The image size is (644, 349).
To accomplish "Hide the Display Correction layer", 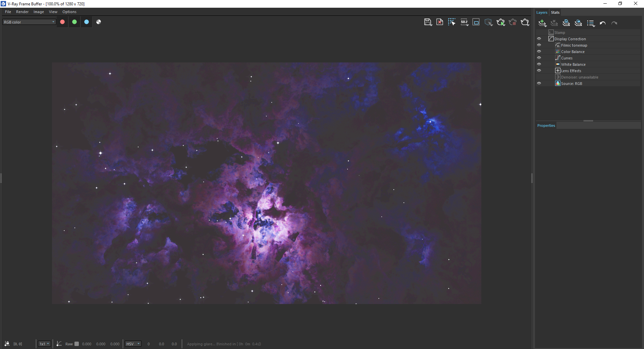I will [539, 39].
